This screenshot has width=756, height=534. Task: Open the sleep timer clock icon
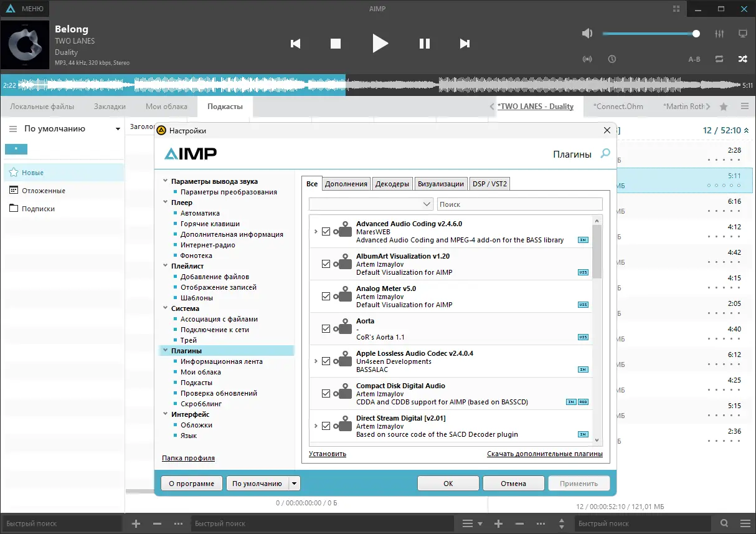[x=612, y=59]
